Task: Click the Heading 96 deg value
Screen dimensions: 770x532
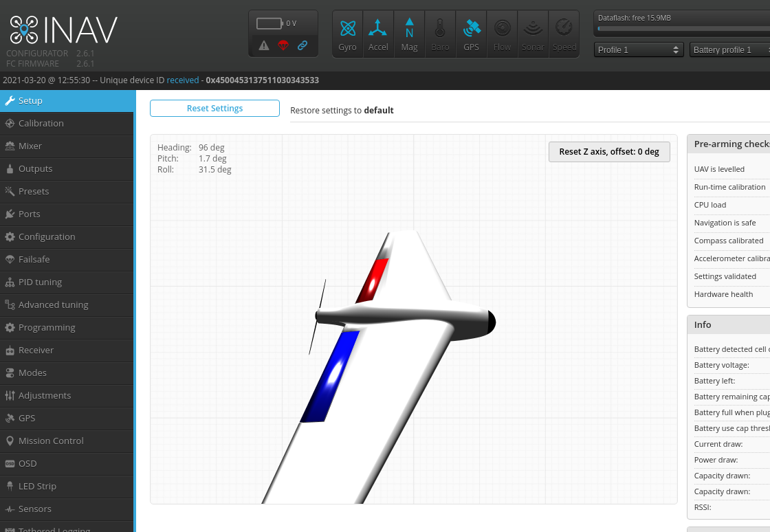Action: 212,147
